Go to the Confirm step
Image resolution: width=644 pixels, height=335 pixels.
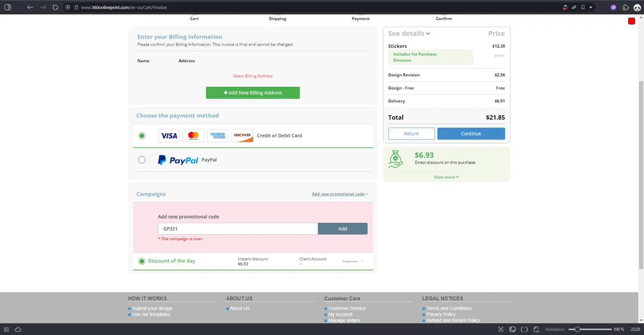click(x=444, y=18)
